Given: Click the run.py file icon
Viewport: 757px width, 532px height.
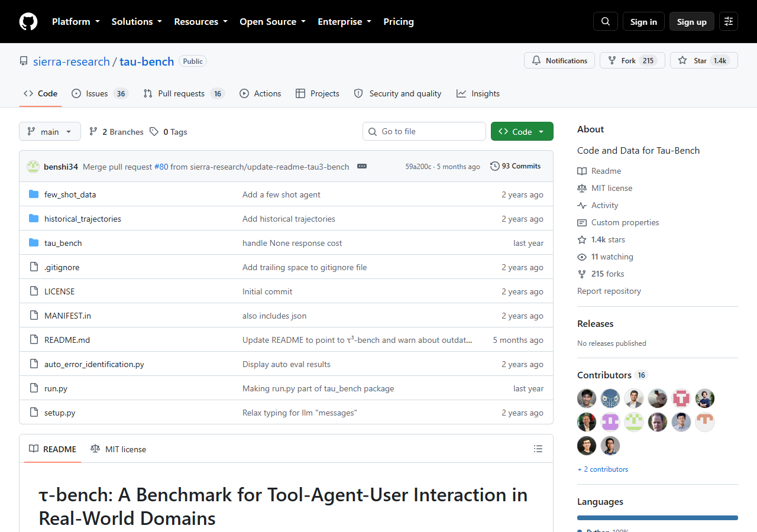Looking at the screenshot, I should click(34, 388).
